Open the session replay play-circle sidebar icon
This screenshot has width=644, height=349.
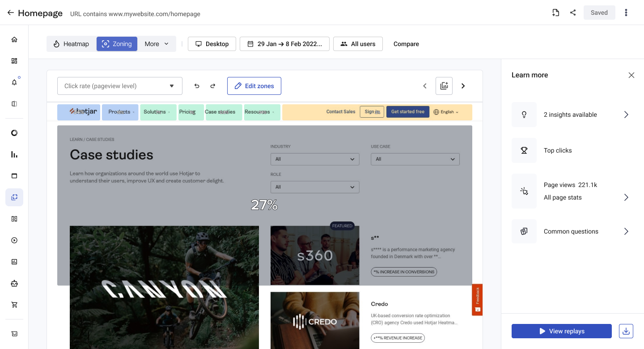coord(14,240)
